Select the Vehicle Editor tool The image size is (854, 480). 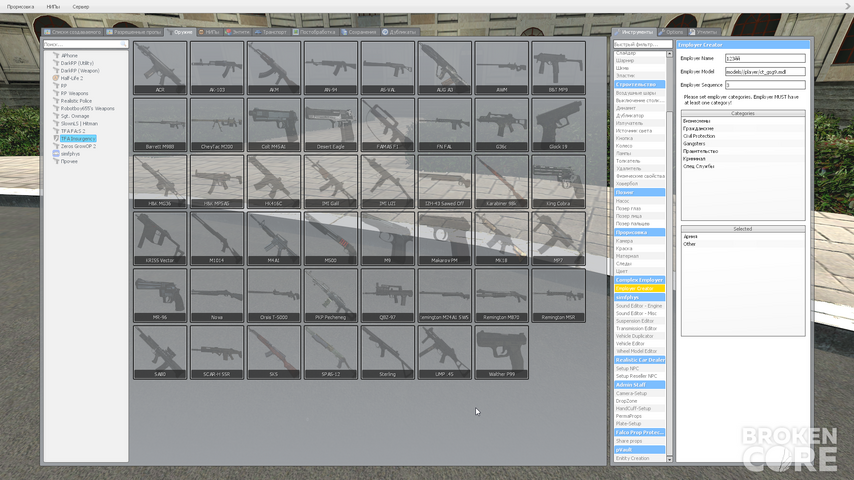coord(639,344)
